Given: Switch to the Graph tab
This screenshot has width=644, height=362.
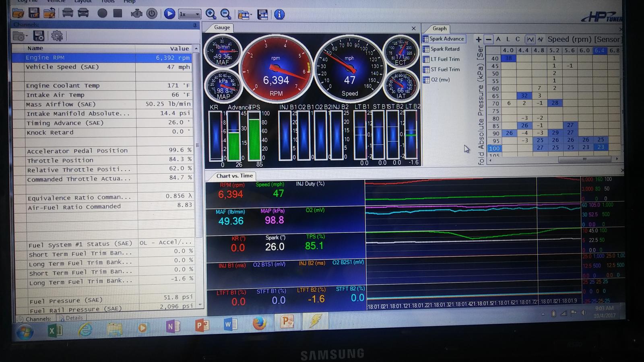Looking at the screenshot, I should click(x=440, y=29).
